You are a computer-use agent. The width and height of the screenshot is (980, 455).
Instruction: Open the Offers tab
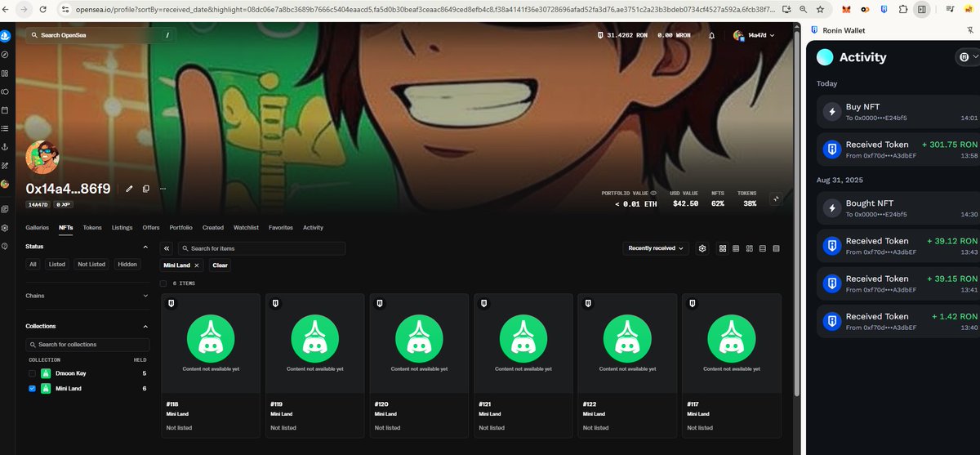point(151,228)
